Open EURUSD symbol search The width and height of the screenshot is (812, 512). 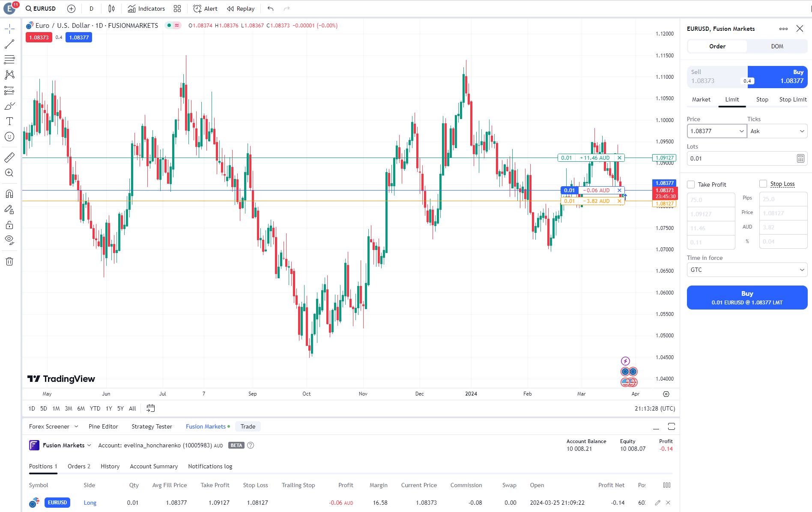(41, 9)
